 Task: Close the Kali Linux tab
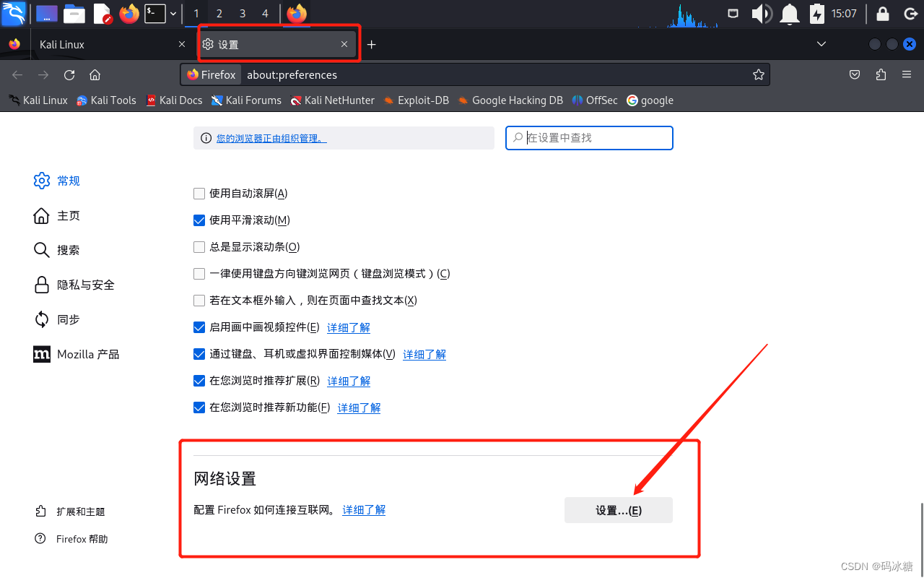182,44
